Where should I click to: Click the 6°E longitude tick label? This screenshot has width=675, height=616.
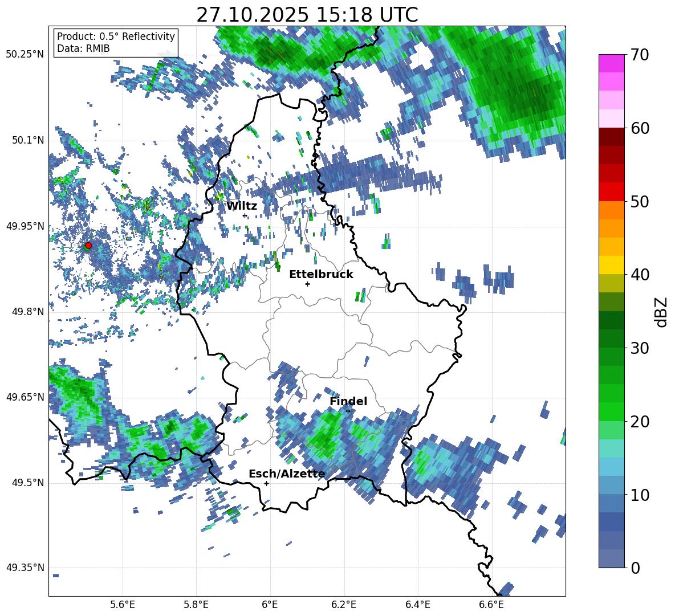pos(270,605)
